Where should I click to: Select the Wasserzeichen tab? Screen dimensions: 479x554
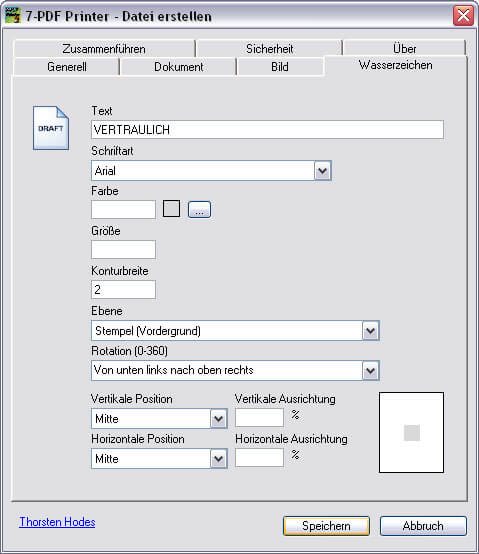pyautogui.click(x=396, y=65)
